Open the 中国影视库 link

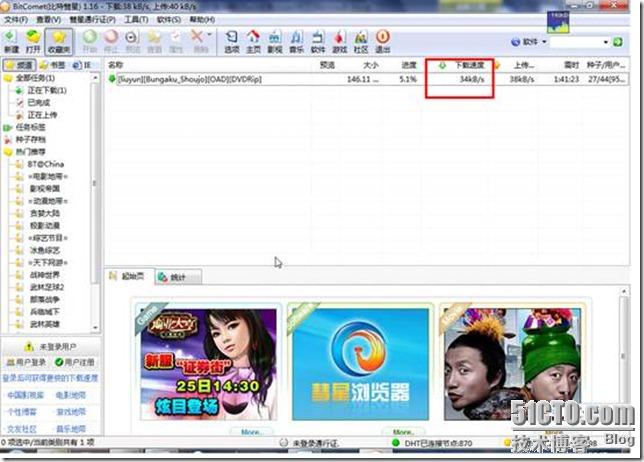point(25,395)
